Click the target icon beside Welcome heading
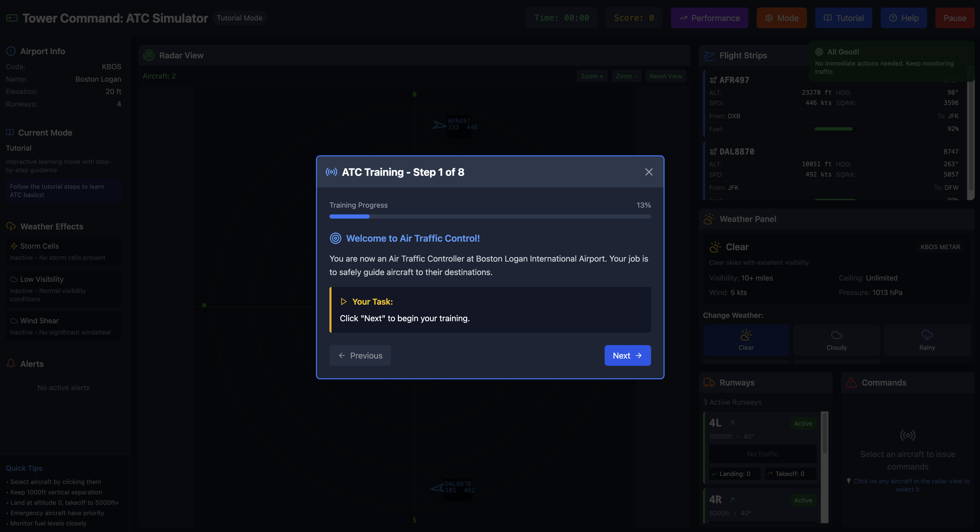This screenshot has height=532, width=980. (x=335, y=239)
